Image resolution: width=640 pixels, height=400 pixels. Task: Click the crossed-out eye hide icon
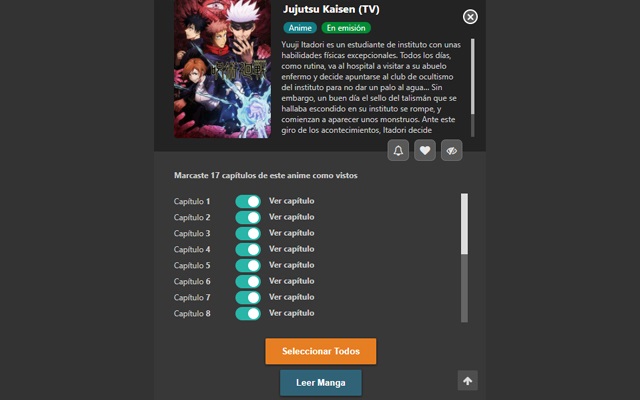click(x=451, y=151)
